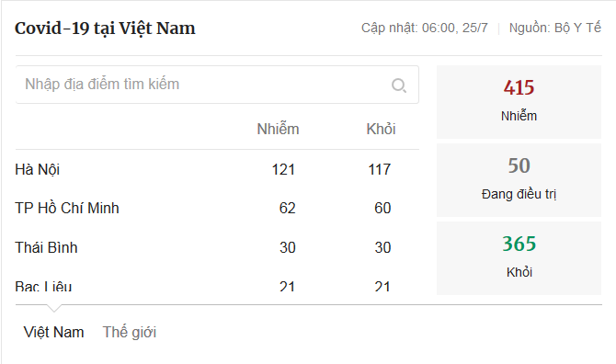Click the search magnifier icon
Viewport: 616px width, 364px height.
tap(399, 85)
